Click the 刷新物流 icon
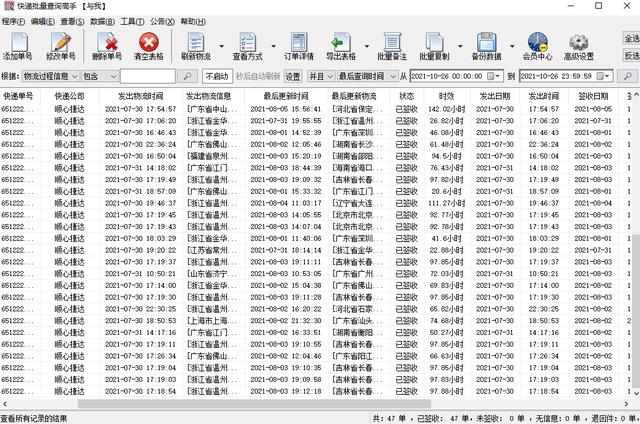This screenshot has height=424, width=640. [196, 42]
